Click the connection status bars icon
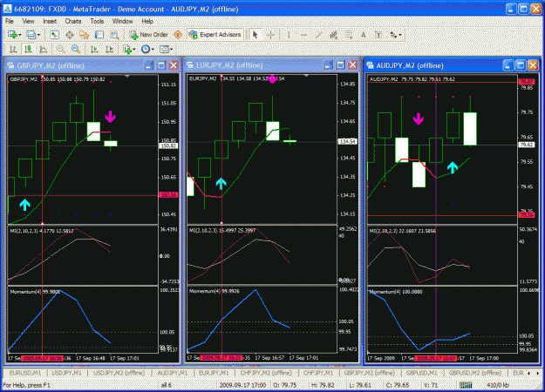The height and width of the screenshot is (392, 545). point(466,385)
